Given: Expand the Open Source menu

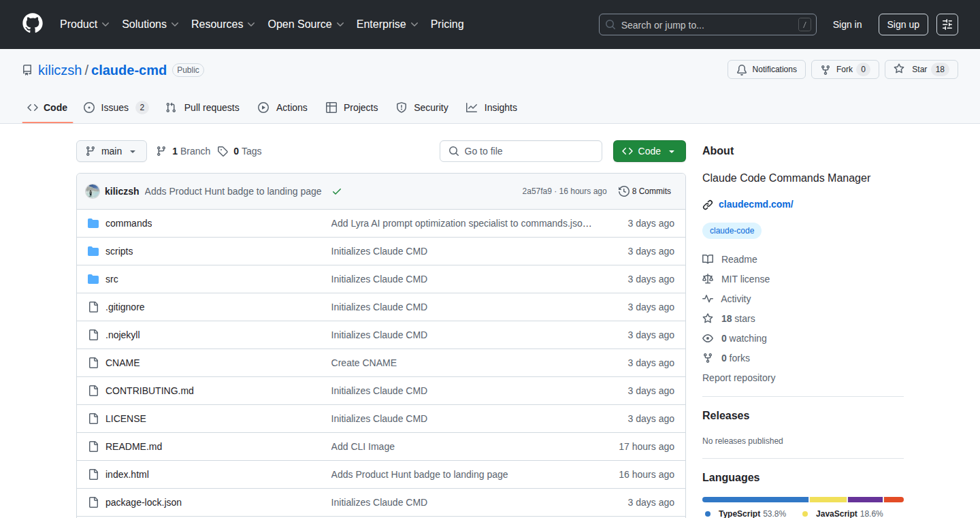Looking at the screenshot, I should coord(306,25).
